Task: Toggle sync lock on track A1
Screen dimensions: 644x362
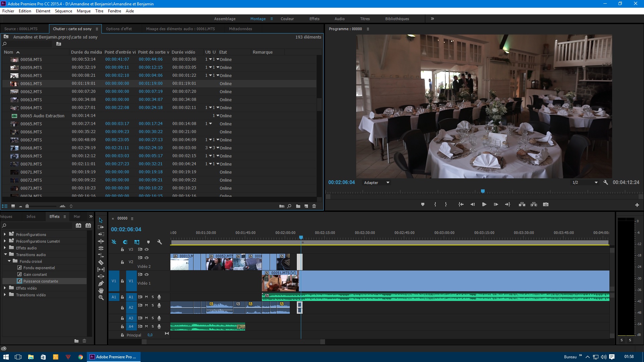Action: (140, 297)
